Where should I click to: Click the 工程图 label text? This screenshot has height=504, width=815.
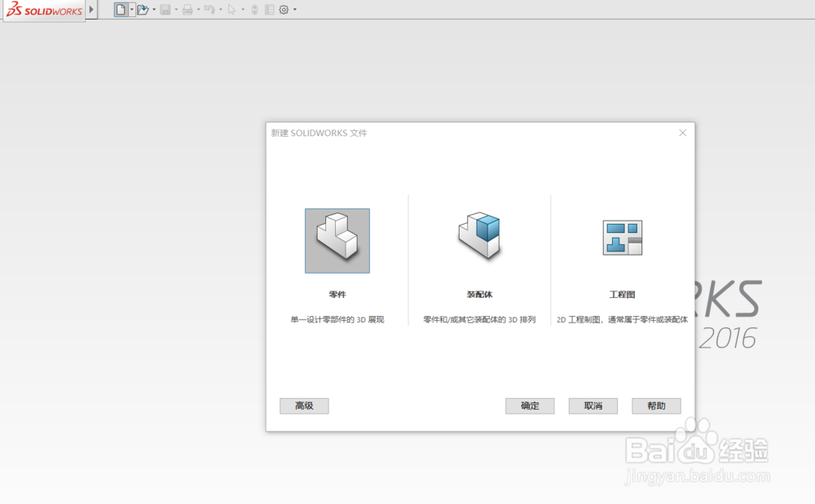point(622,294)
